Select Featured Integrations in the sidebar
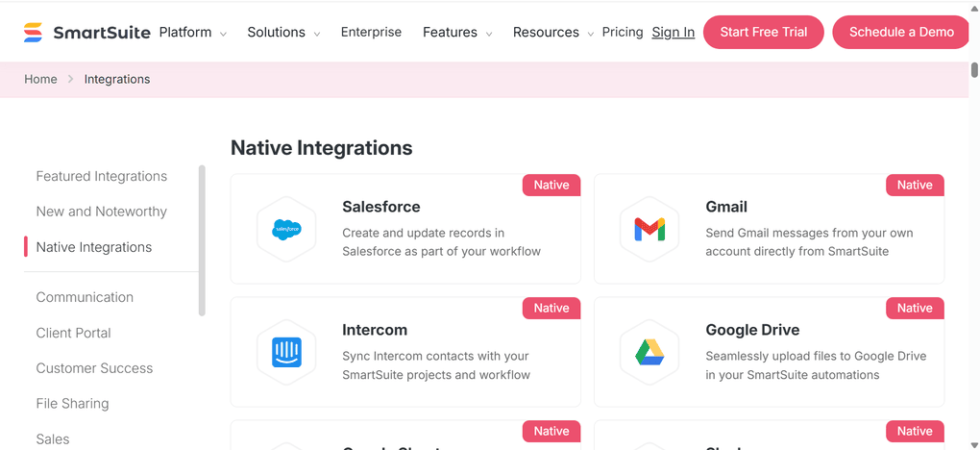Screen dimensions: 980x450 101,177
